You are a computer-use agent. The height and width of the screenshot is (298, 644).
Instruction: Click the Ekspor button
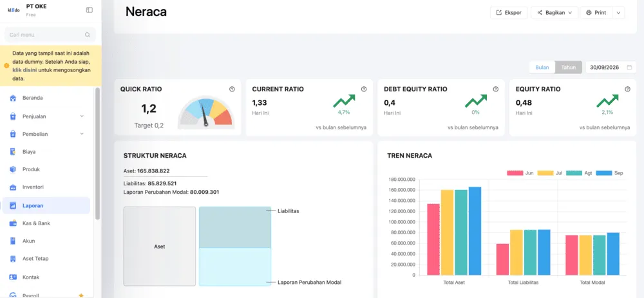pos(509,13)
